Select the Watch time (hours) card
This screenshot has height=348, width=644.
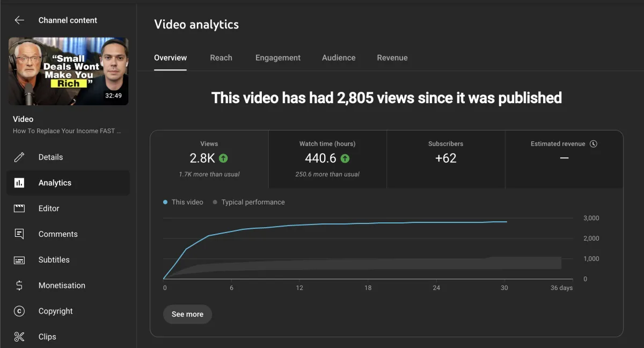[327, 159]
